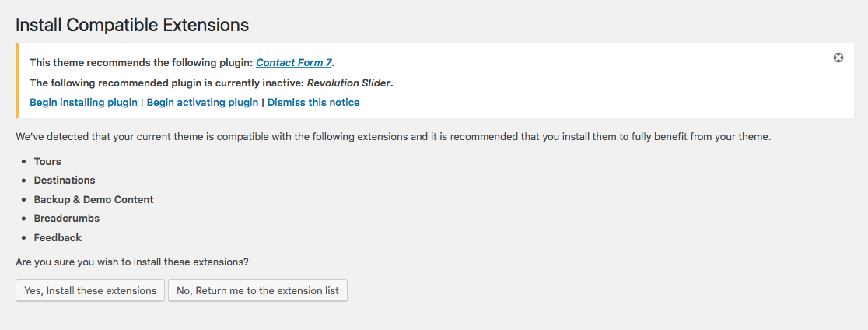Close the plugin notice with the X icon

[838, 58]
